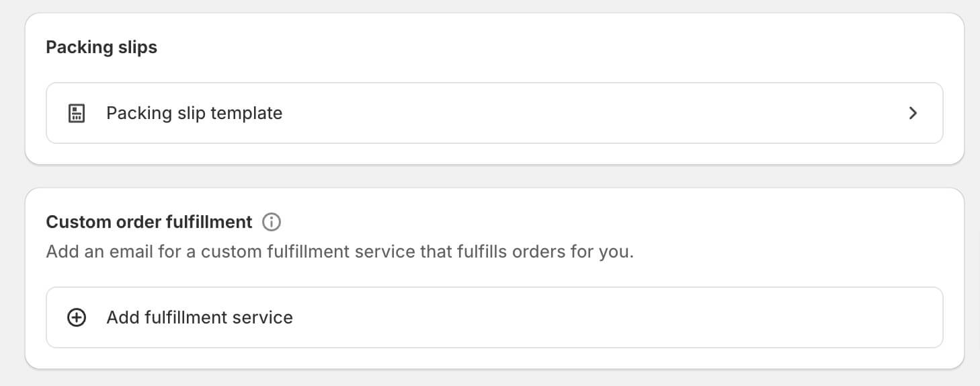Click the custom fulfillment email description text
Image resolution: width=980 pixels, height=386 pixels.
pyautogui.click(x=339, y=253)
